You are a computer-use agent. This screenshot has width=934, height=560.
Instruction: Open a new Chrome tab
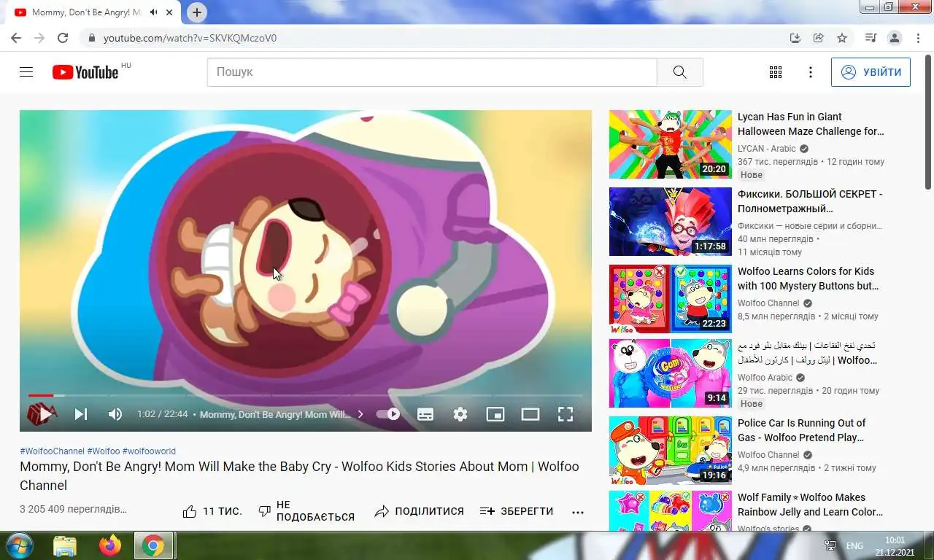[196, 12]
